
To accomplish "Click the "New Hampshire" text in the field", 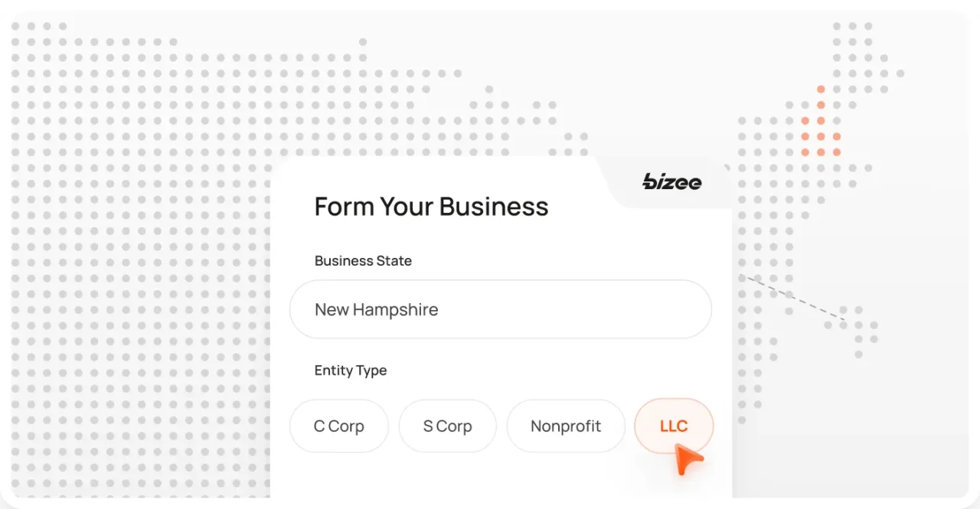I will (x=376, y=310).
